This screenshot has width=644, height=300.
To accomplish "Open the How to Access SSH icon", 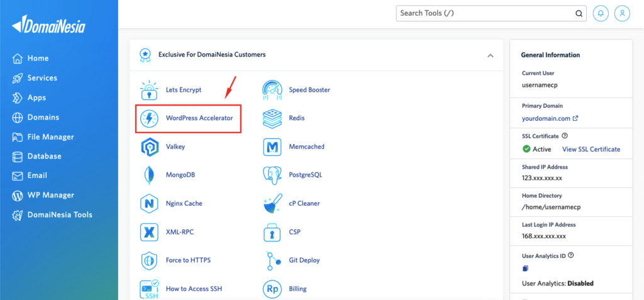I will [x=148, y=289].
